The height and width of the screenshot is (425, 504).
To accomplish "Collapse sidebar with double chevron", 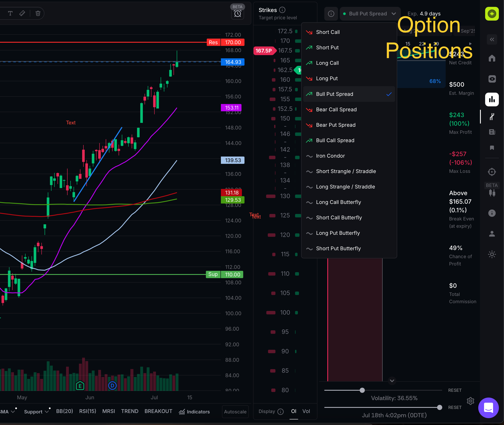I will pos(492,39).
